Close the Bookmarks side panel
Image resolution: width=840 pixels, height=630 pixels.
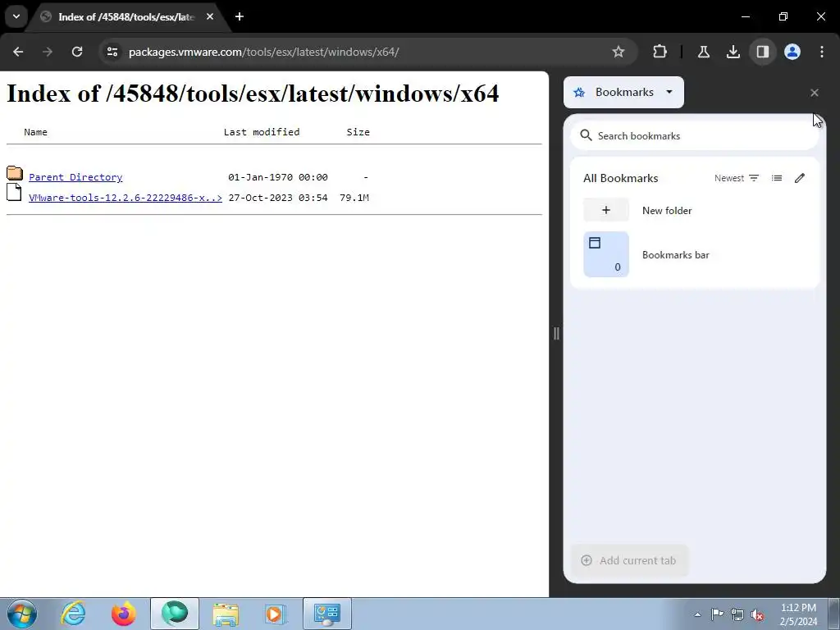tap(815, 93)
